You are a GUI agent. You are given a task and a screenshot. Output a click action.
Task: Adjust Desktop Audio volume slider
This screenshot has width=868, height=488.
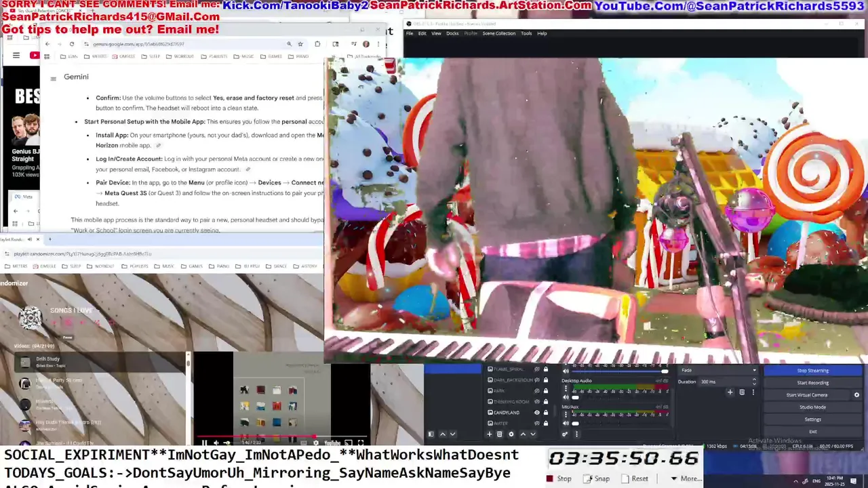620,397
